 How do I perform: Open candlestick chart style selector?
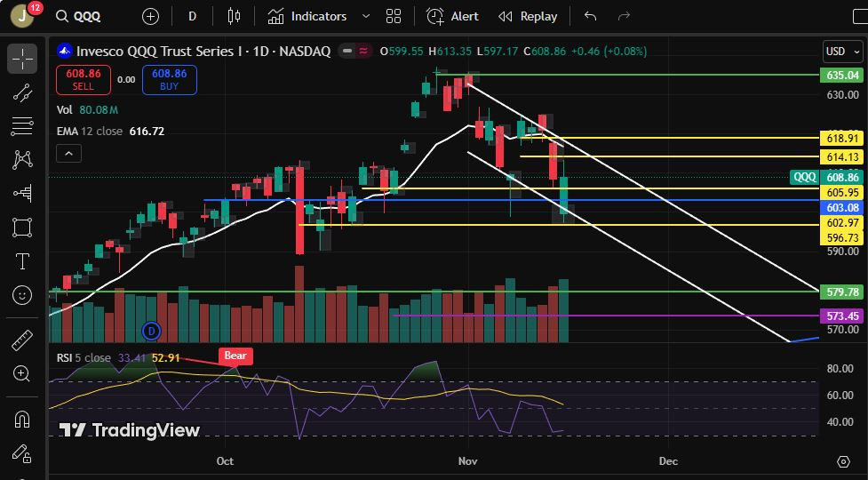pyautogui.click(x=235, y=17)
